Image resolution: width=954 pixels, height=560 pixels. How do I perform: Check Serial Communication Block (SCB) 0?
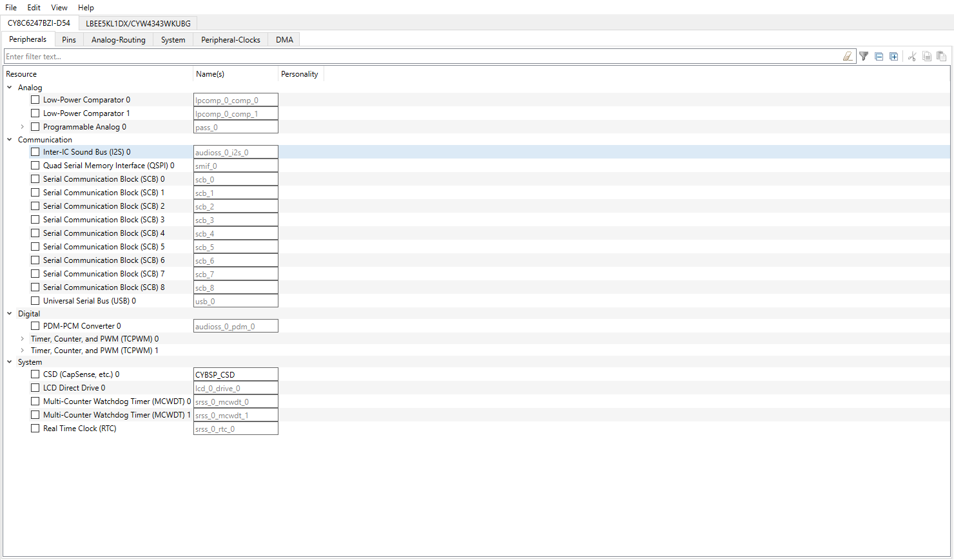click(x=35, y=179)
